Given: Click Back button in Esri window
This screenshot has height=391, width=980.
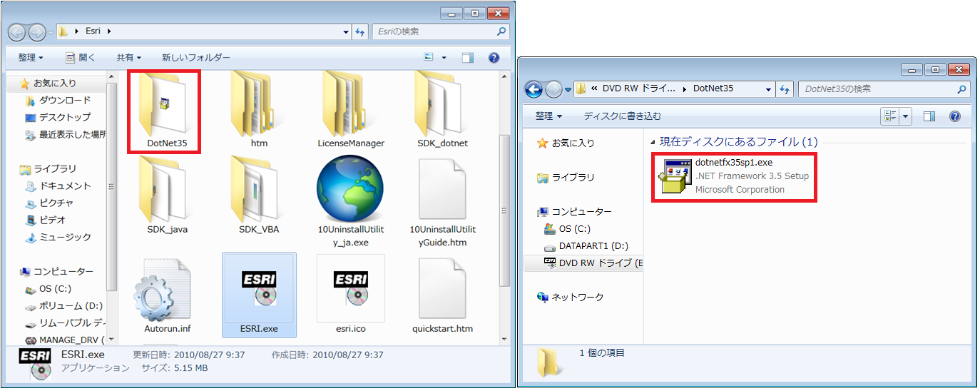Looking at the screenshot, I should tap(17, 32).
